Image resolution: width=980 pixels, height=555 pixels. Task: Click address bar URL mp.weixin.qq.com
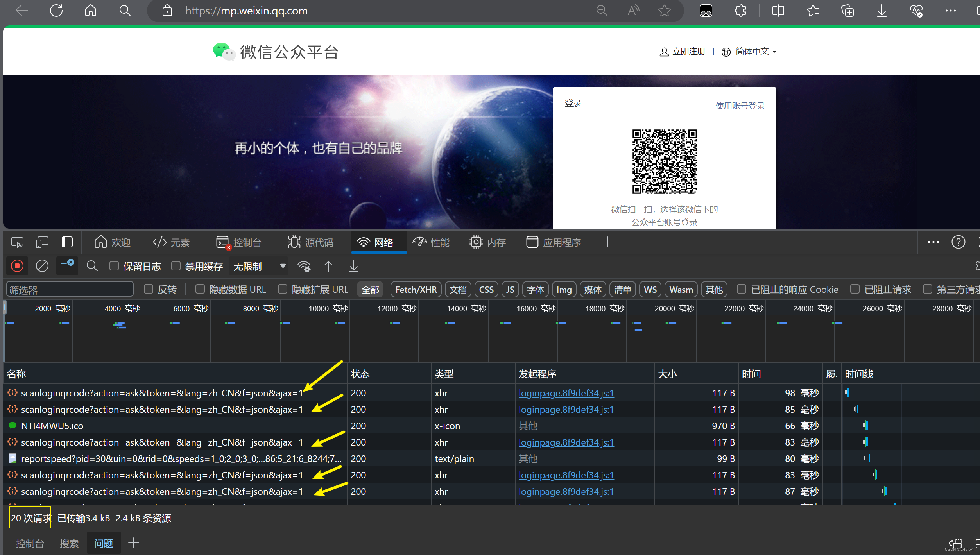[x=246, y=11]
